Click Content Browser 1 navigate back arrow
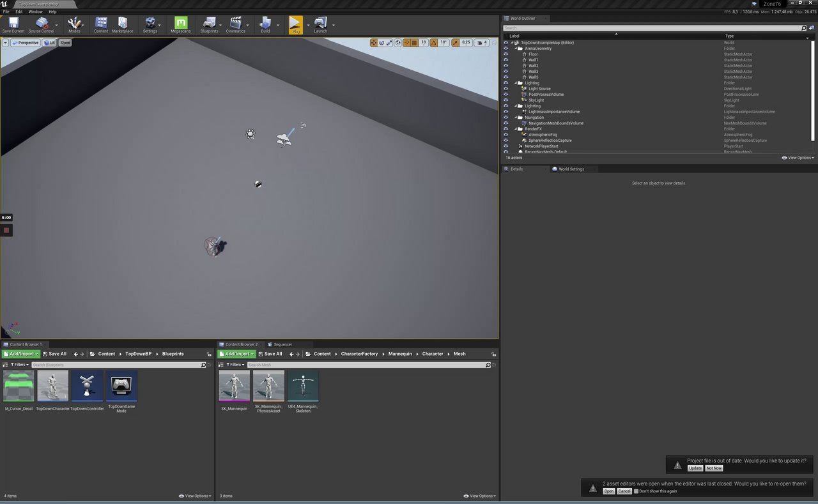The width and height of the screenshot is (818, 504). click(x=76, y=354)
